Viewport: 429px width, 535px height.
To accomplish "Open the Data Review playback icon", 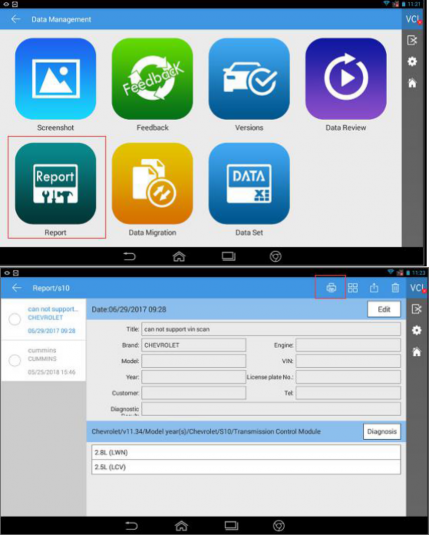I will 346,78.
